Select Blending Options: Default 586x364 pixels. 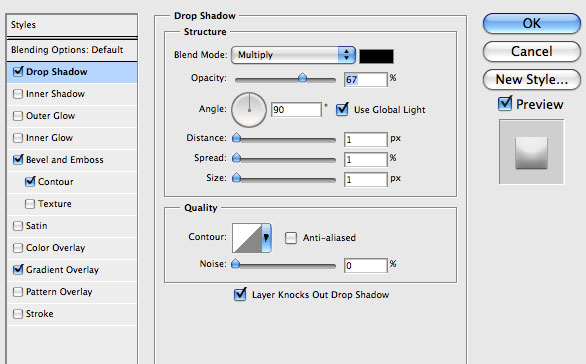tap(72, 50)
